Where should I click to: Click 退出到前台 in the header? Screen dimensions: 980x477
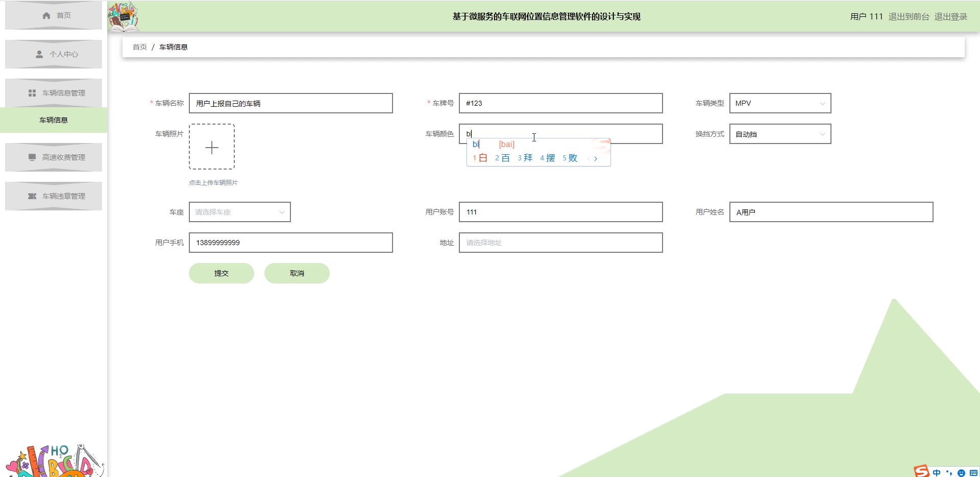(x=909, y=16)
